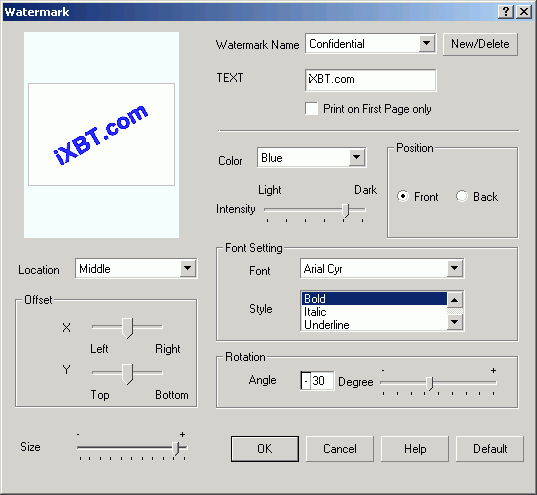Select the Back position radio button
The image size is (537, 495).
462,196
